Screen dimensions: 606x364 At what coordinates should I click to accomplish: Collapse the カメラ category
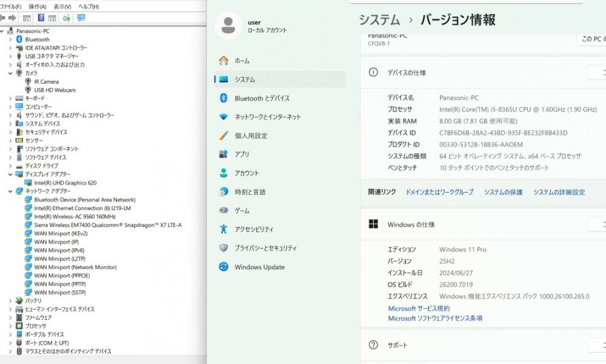click(x=10, y=73)
